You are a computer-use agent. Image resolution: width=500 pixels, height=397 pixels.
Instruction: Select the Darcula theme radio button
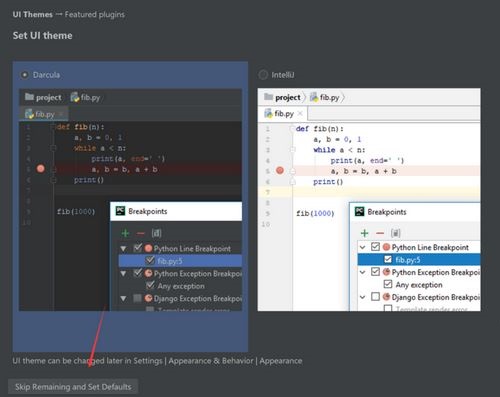click(24, 75)
